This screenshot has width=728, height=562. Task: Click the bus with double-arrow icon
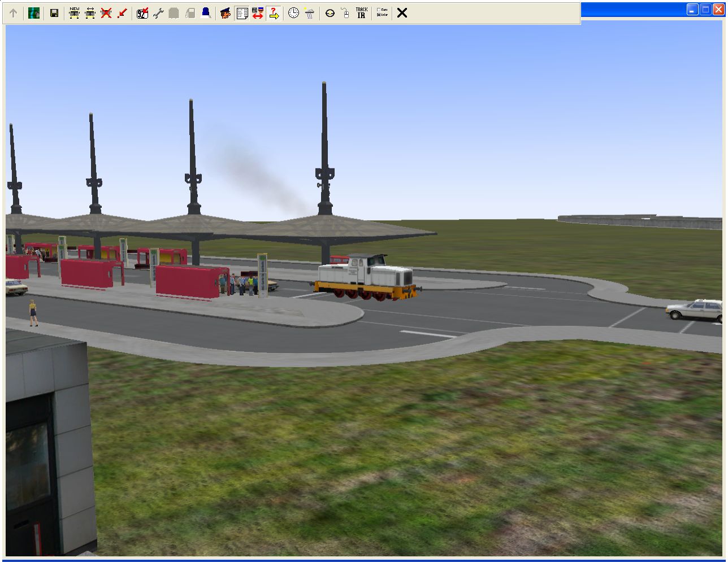(90, 13)
